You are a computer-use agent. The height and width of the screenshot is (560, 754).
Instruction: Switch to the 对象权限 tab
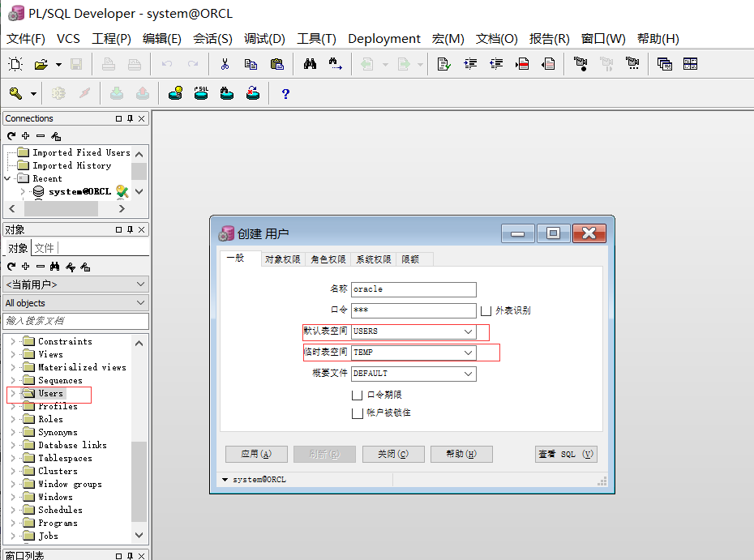point(283,259)
